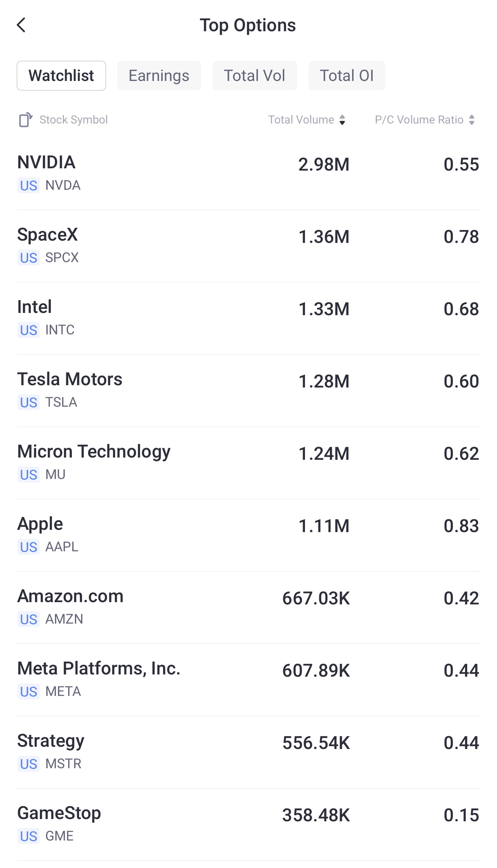Image resolution: width=497 pixels, height=868 pixels.
Task: Tap the US badge next to NVDA
Action: pyautogui.click(x=29, y=186)
